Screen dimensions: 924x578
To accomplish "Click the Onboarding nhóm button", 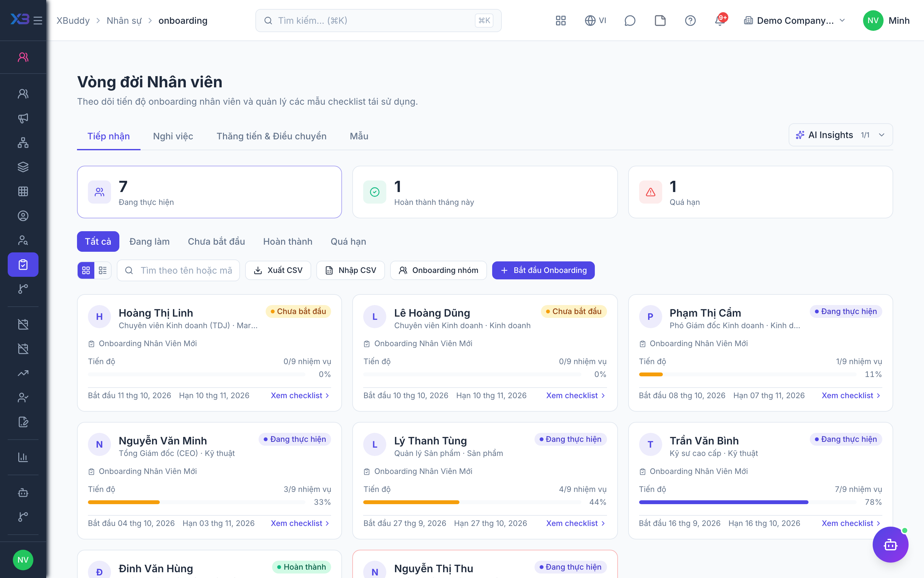I will [438, 270].
